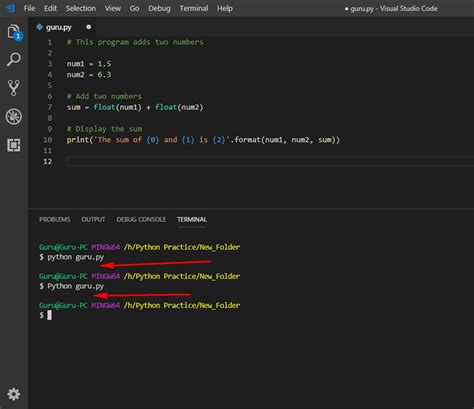Switch to the PROBLEMS panel tab

click(x=55, y=219)
